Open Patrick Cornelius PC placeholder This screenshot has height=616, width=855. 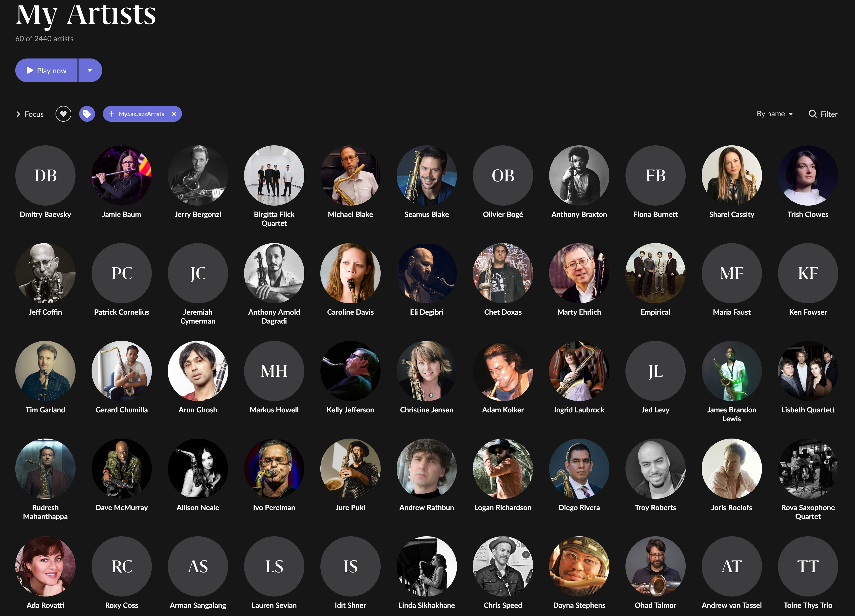(121, 273)
